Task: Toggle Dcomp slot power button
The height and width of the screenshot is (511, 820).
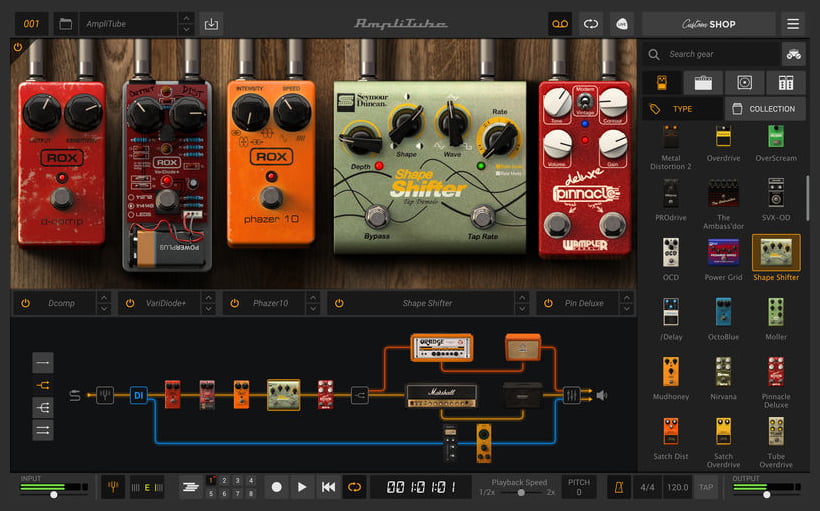Action: point(25,303)
